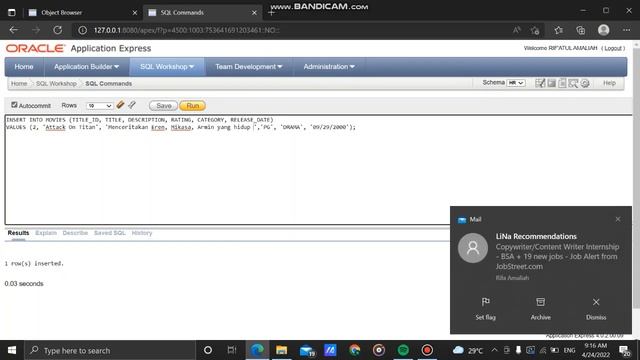Expand the Application Builder menu
This screenshot has height=360, width=640.
(x=87, y=67)
